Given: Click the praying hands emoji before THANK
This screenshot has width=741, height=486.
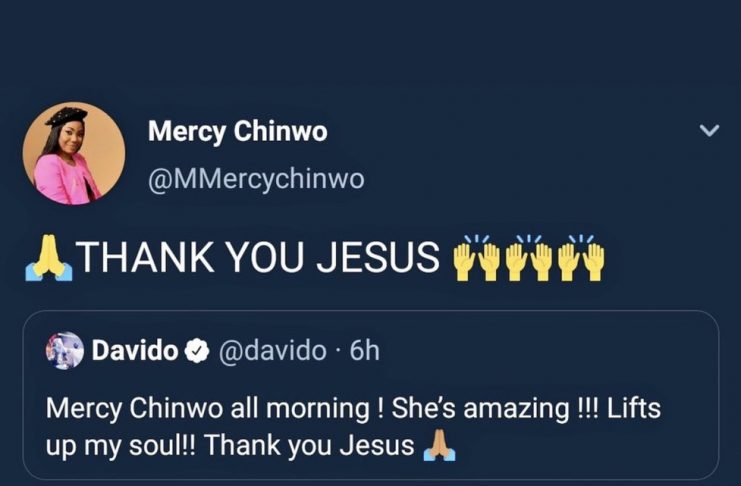Looking at the screenshot, I should pos(49,258).
